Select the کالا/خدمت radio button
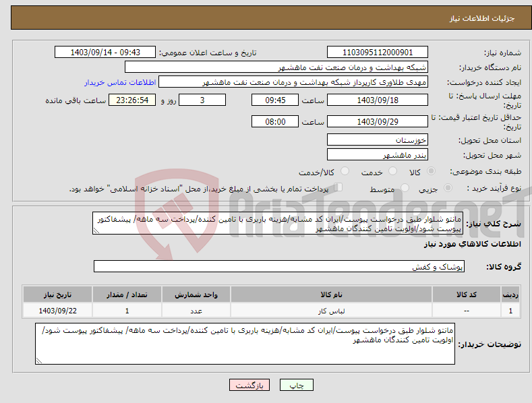The image size is (532, 403). (345, 171)
